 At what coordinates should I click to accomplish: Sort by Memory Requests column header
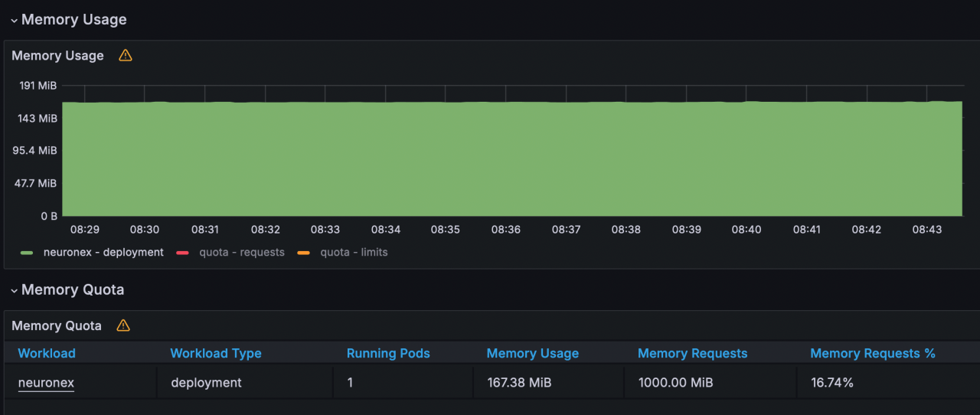(x=692, y=353)
